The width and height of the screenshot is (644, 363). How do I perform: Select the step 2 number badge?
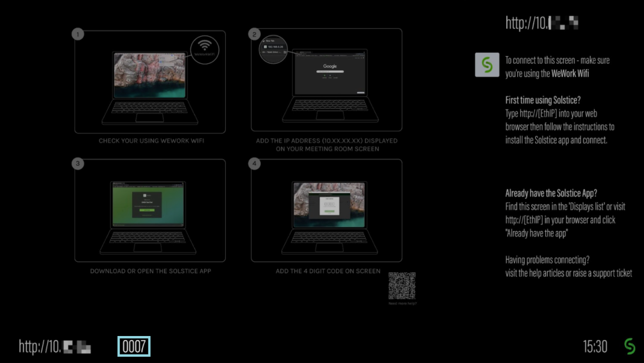click(x=254, y=34)
